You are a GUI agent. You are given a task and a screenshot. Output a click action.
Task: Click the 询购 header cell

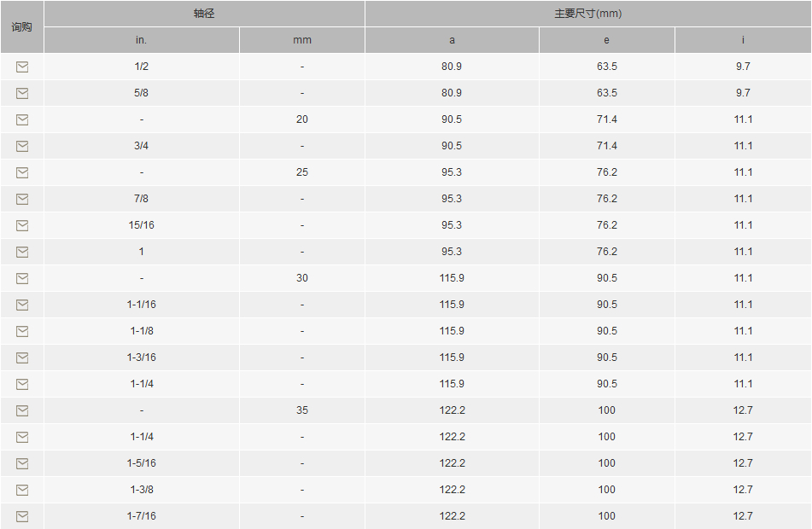[21, 27]
